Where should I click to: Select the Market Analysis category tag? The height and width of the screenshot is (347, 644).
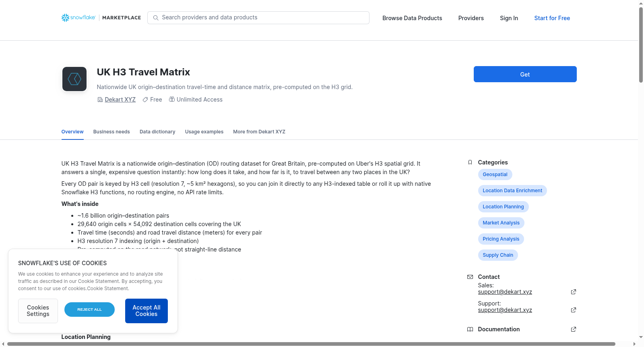point(501,223)
